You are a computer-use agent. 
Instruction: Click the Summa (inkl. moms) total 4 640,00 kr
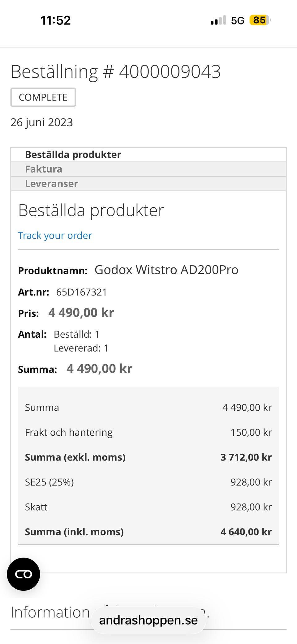tap(246, 532)
